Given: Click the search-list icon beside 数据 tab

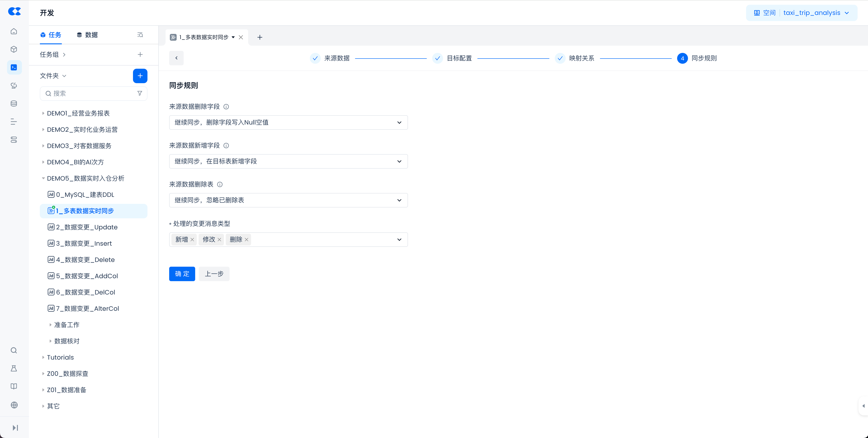Looking at the screenshot, I should (x=140, y=35).
